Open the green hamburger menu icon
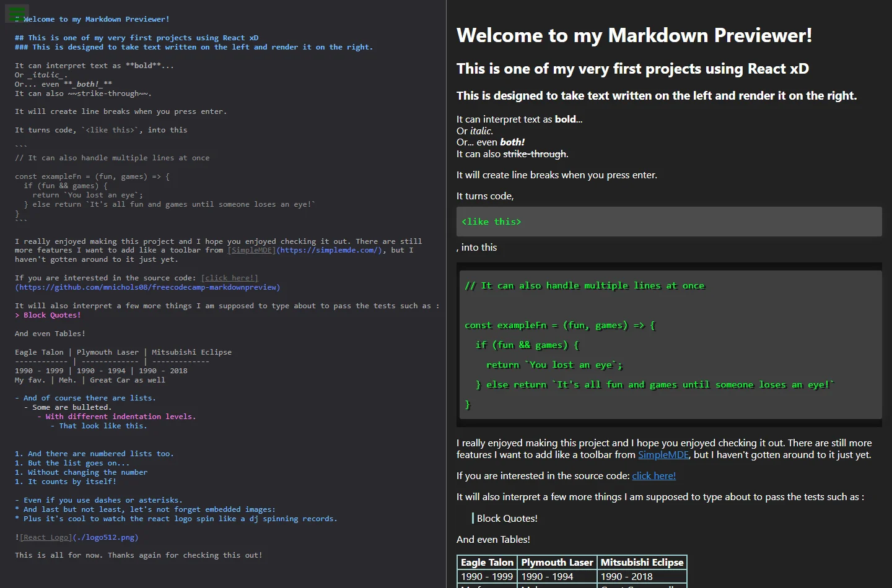 click(x=17, y=13)
